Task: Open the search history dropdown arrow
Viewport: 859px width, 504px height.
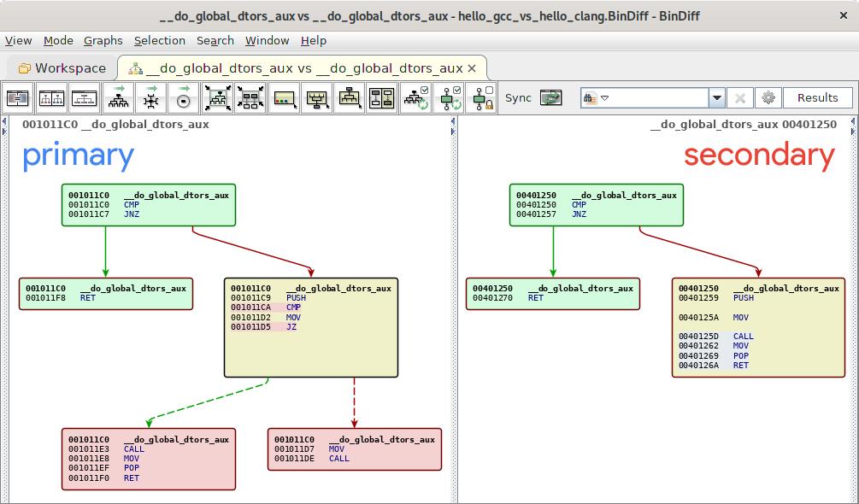Action: tap(717, 97)
